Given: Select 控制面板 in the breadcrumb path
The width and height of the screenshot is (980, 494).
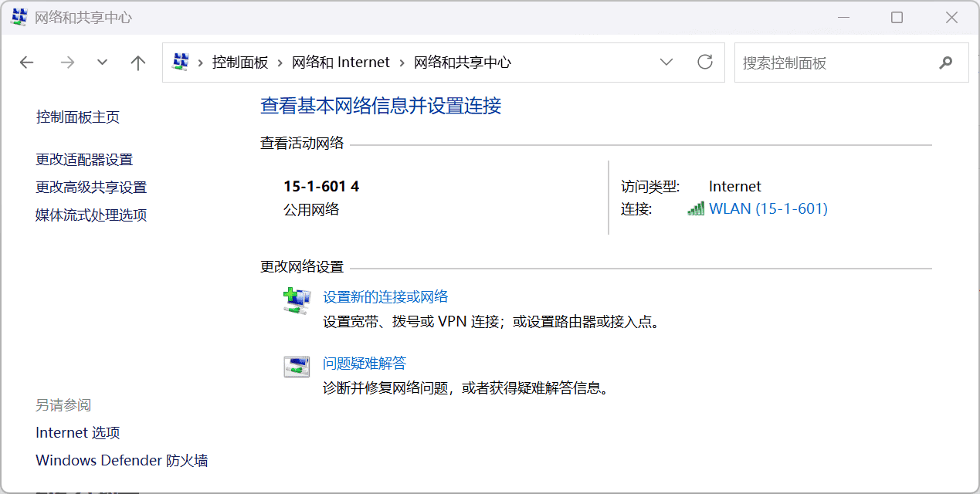Looking at the screenshot, I should (x=240, y=63).
